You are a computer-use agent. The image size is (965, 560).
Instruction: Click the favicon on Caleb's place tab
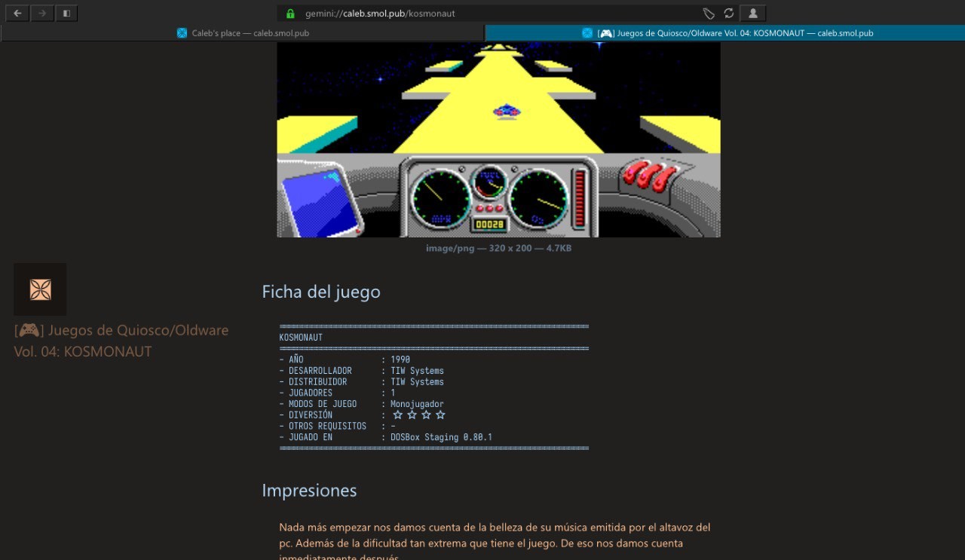point(182,32)
